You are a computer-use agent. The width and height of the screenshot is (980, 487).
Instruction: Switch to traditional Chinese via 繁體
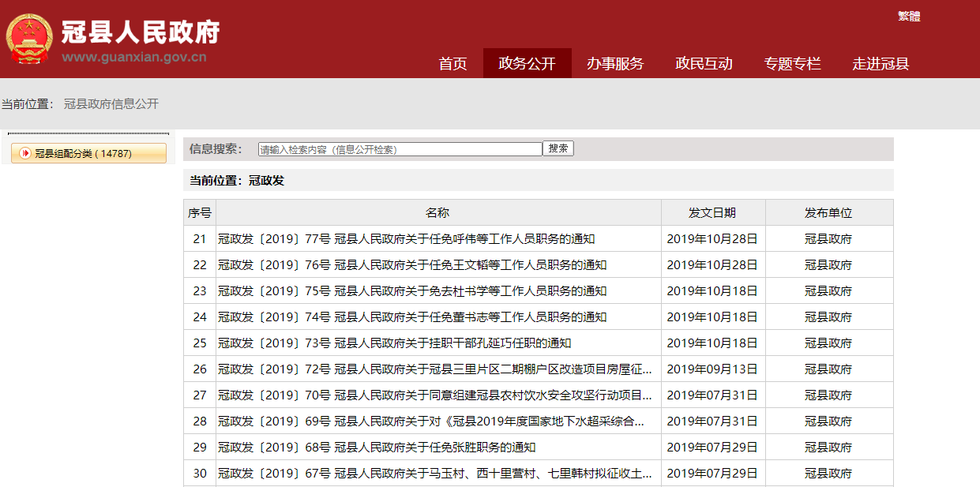[909, 16]
